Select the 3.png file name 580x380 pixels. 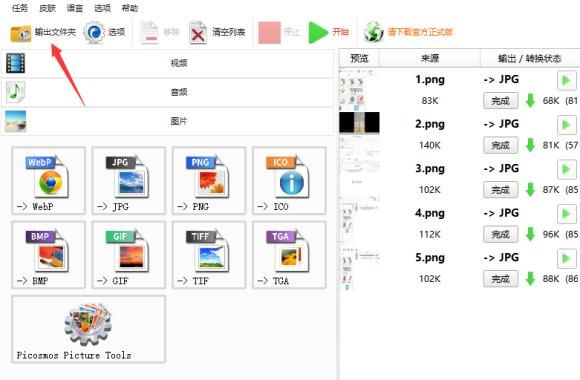pos(430,168)
